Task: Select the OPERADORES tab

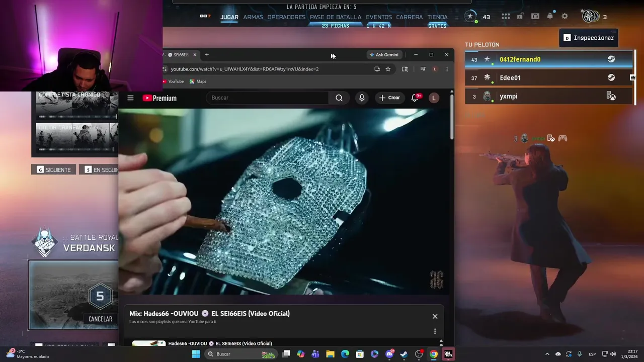Action: click(286, 17)
